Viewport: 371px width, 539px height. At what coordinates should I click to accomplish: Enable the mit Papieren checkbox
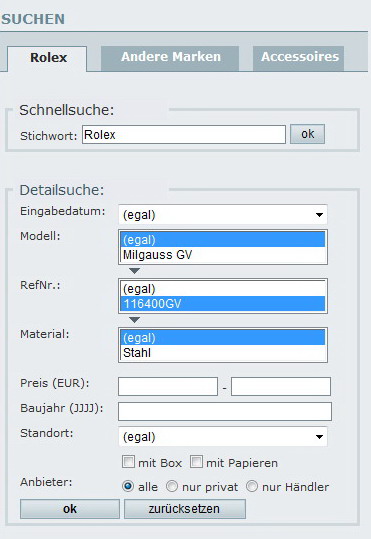196,462
